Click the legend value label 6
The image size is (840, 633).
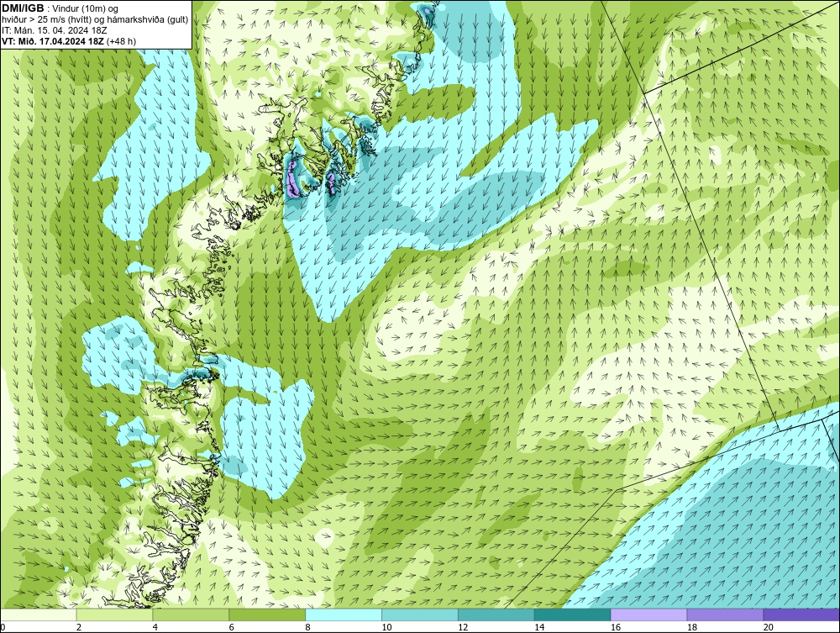[x=232, y=627]
